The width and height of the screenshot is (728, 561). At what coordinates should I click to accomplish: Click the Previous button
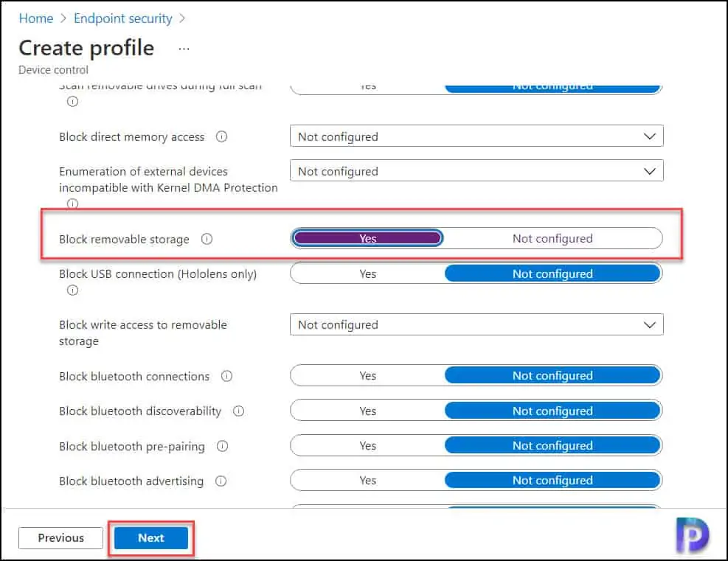click(60, 538)
